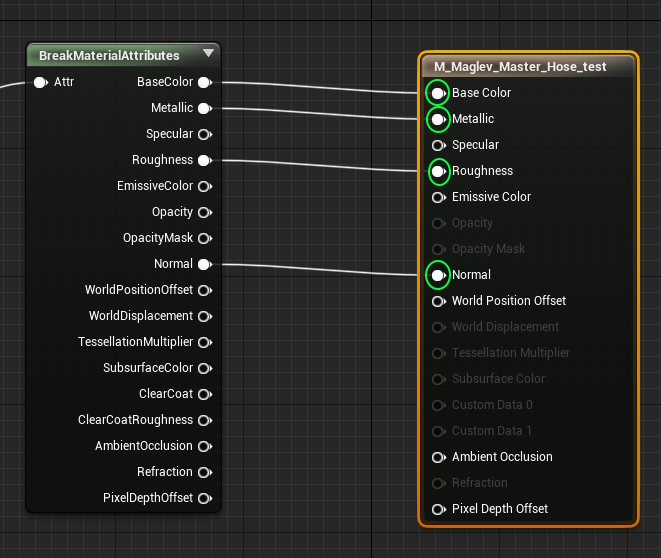Click the BaseColor output pin on BreakMaterialAttributes
661x558 pixels.
click(x=204, y=82)
